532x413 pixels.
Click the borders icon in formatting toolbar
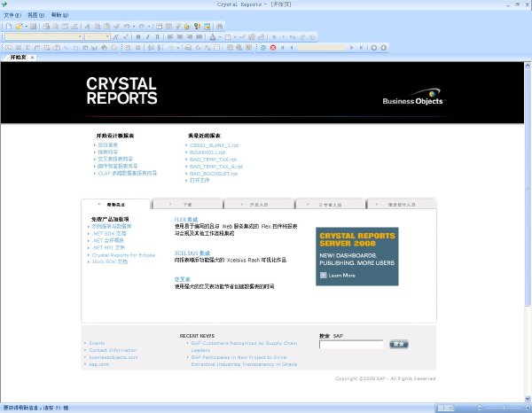pyautogui.click(x=228, y=36)
